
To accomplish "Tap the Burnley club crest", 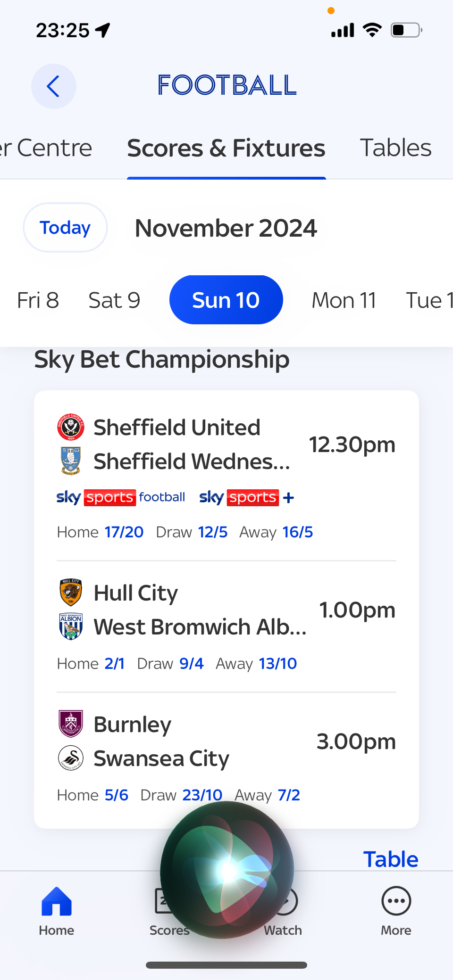I will click(x=71, y=724).
